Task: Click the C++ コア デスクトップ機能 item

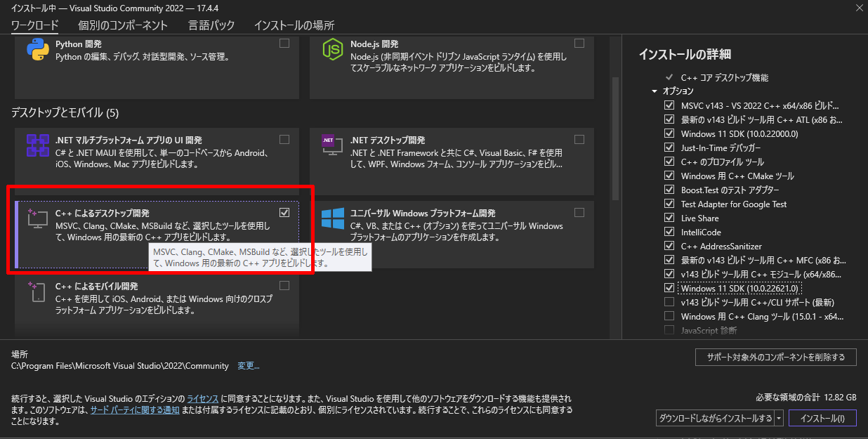Action: click(725, 77)
